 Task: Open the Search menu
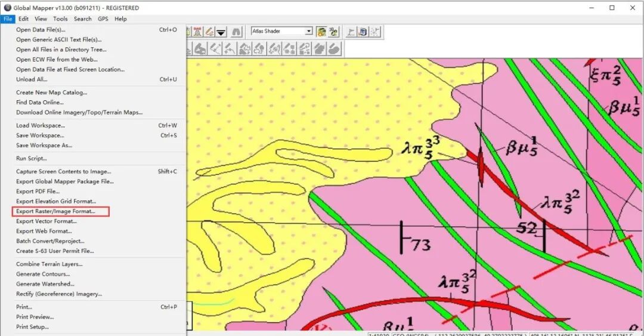82,19
